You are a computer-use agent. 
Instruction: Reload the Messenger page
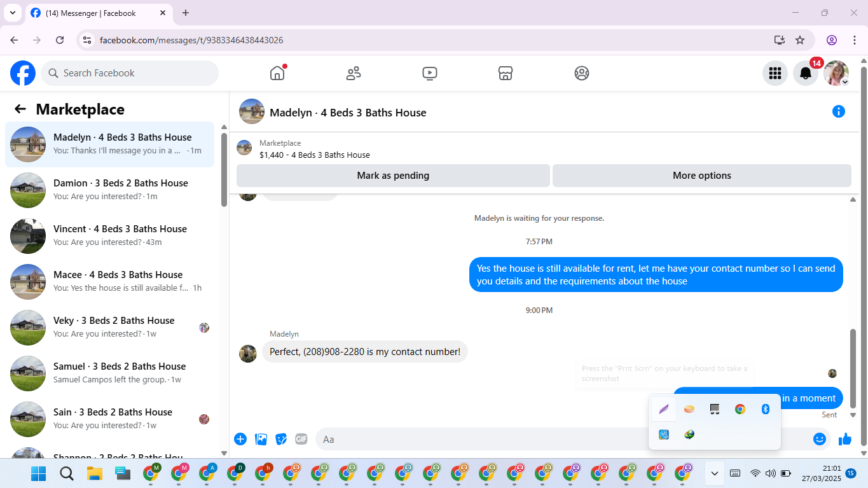coord(60,40)
